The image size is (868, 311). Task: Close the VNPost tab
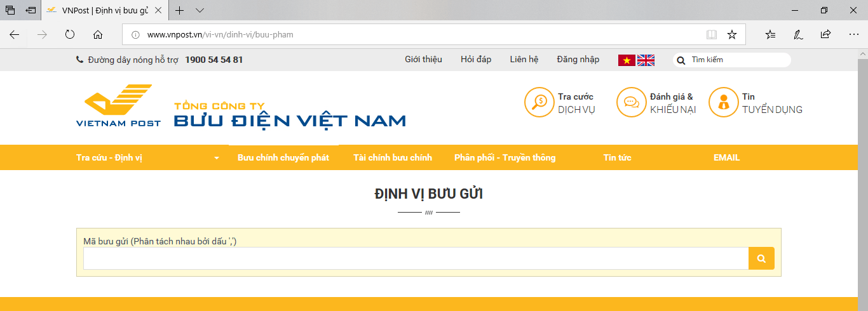point(158,10)
